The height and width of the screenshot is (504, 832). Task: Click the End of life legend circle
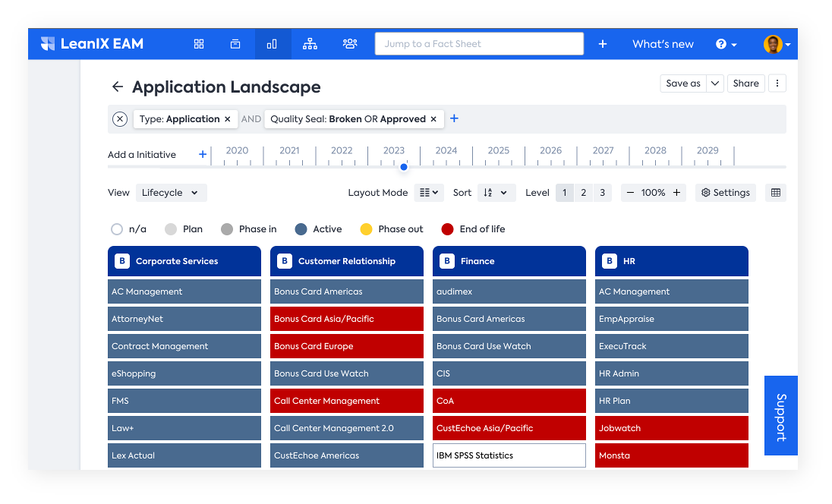pos(447,229)
